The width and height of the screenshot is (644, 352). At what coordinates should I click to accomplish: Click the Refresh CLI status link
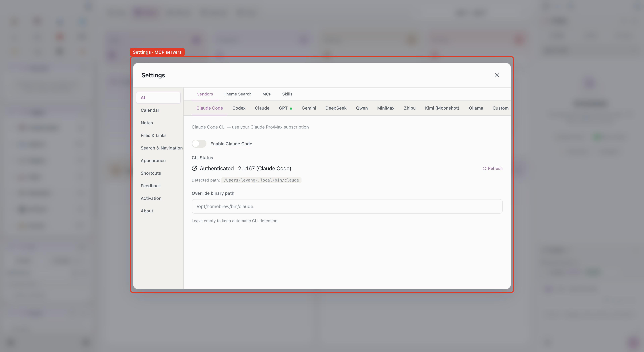492,168
